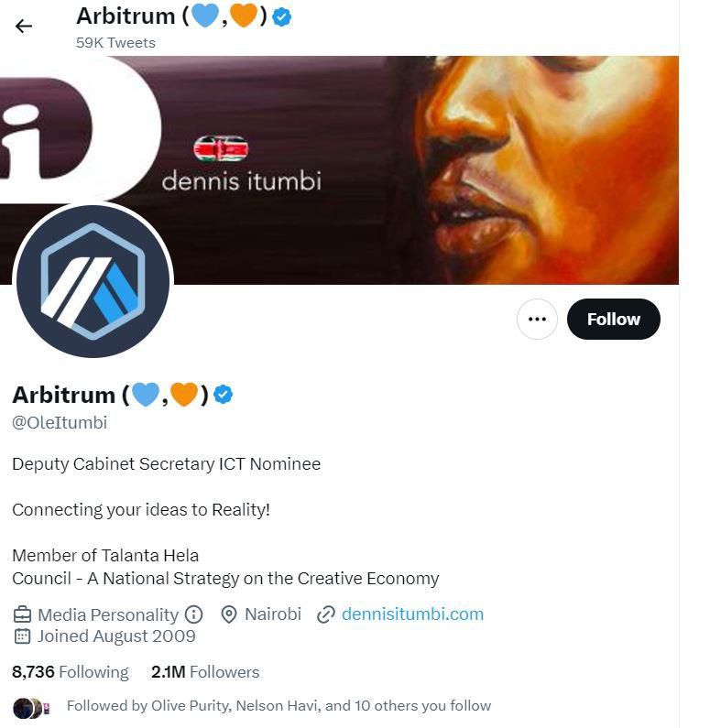This screenshot has height=728, width=710.
Task: Click the chain link icon before the website
Action: 325,614
